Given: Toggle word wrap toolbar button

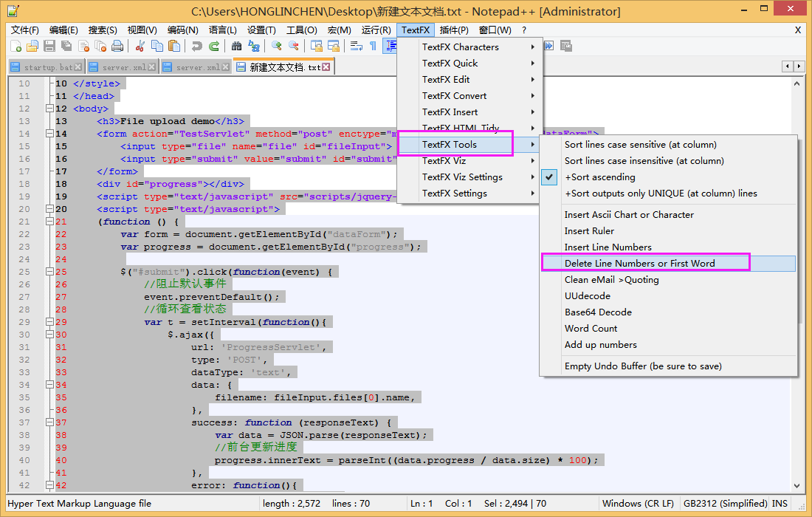Looking at the screenshot, I should point(357,46).
